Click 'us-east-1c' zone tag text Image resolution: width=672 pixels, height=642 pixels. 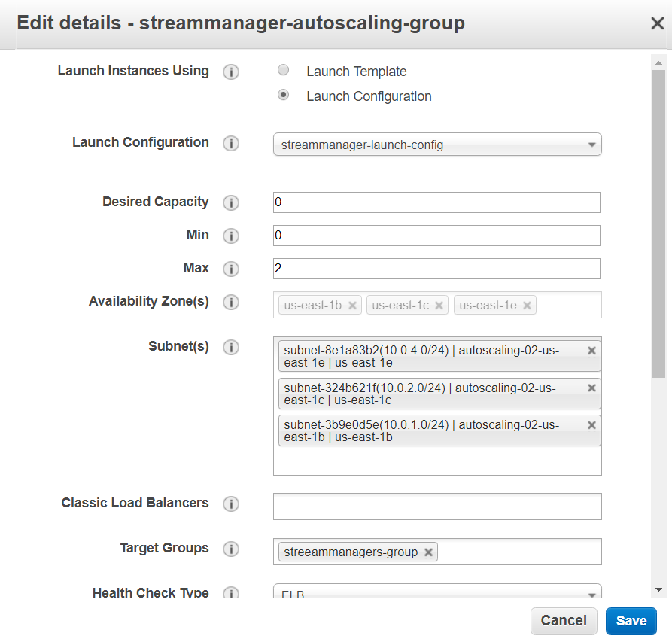point(400,306)
